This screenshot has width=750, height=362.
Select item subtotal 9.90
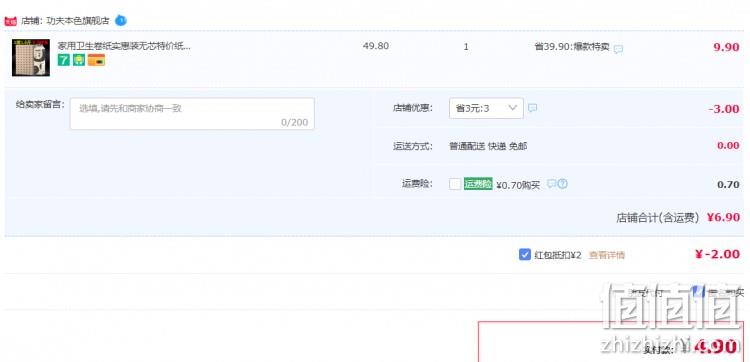726,47
